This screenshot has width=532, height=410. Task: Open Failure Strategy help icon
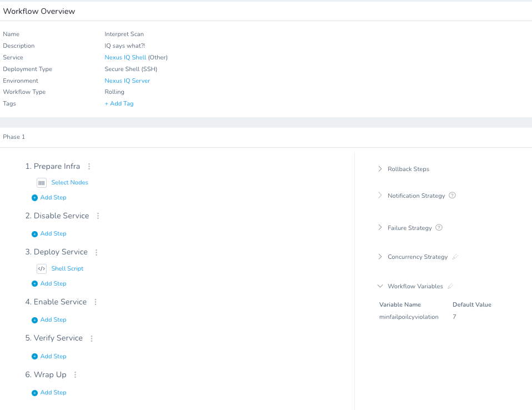coord(439,227)
